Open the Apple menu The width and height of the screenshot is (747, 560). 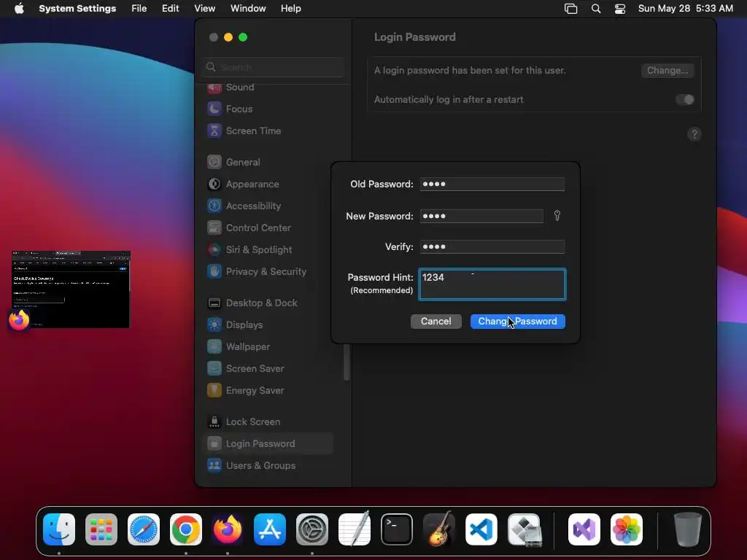(19, 9)
